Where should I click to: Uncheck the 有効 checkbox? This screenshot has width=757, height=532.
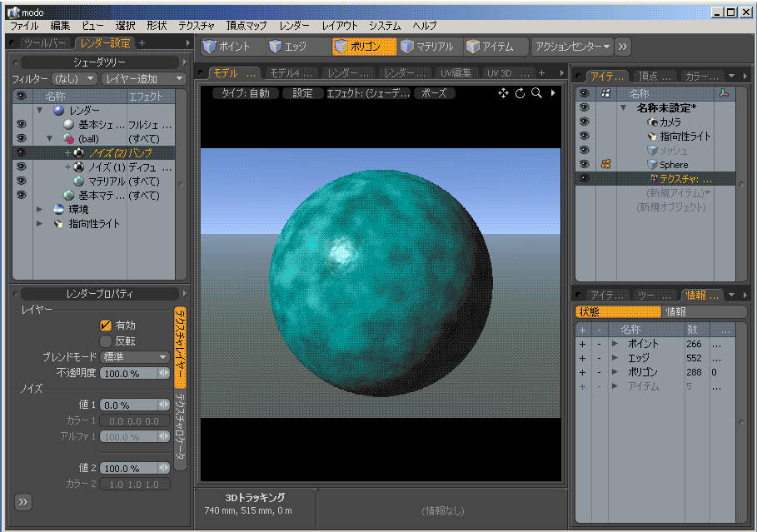[106, 326]
